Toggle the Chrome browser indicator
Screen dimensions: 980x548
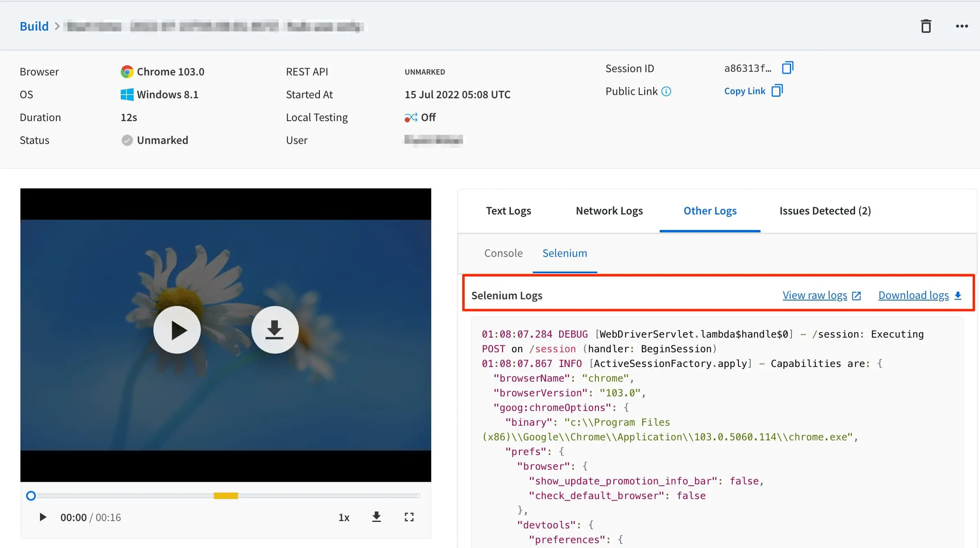[126, 72]
